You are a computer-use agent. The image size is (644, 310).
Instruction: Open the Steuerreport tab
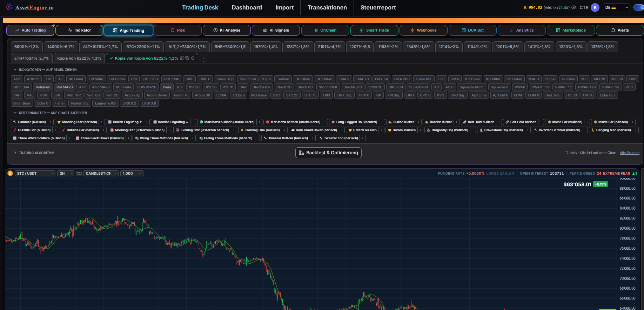[378, 7]
